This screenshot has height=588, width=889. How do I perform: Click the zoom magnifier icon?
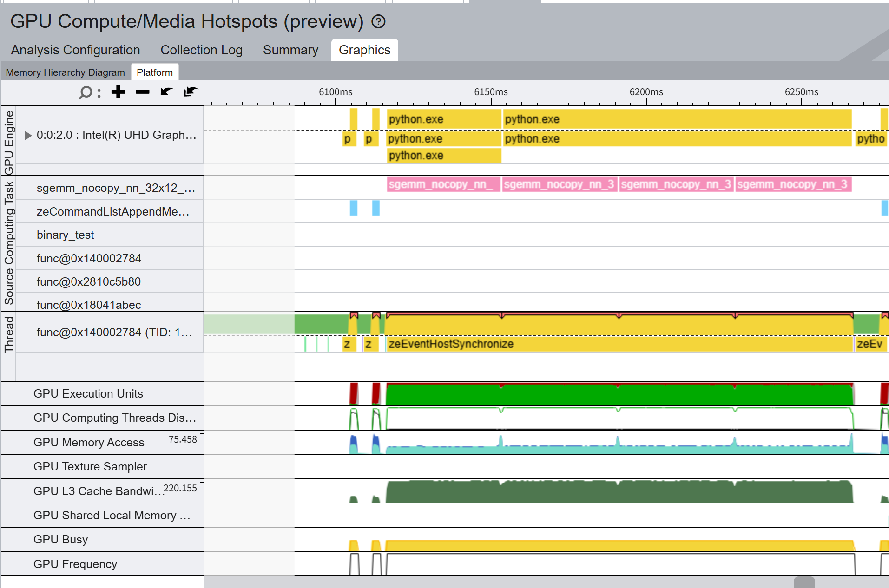tap(86, 92)
